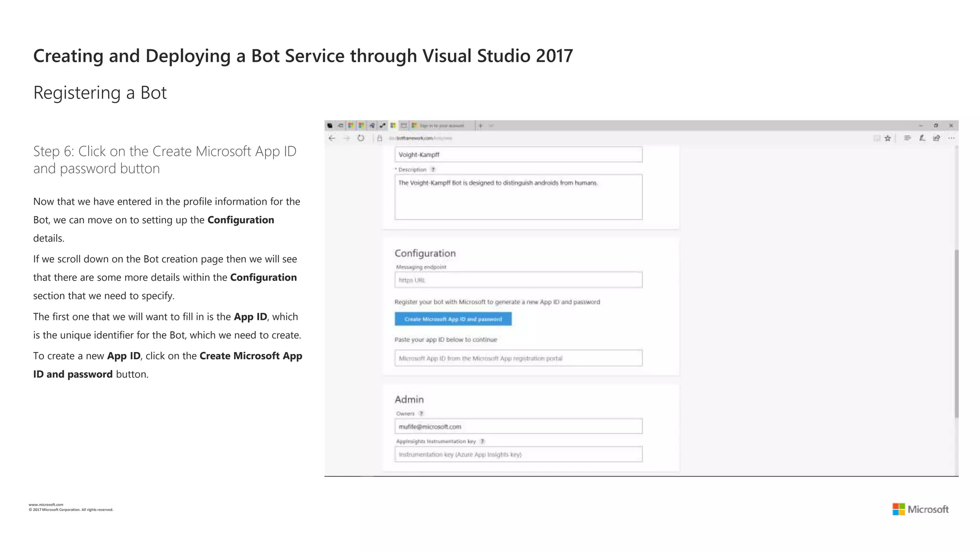The width and height of the screenshot is (980, 551).
Task: Click the browser forward arrow
Action: coord(346,138)
